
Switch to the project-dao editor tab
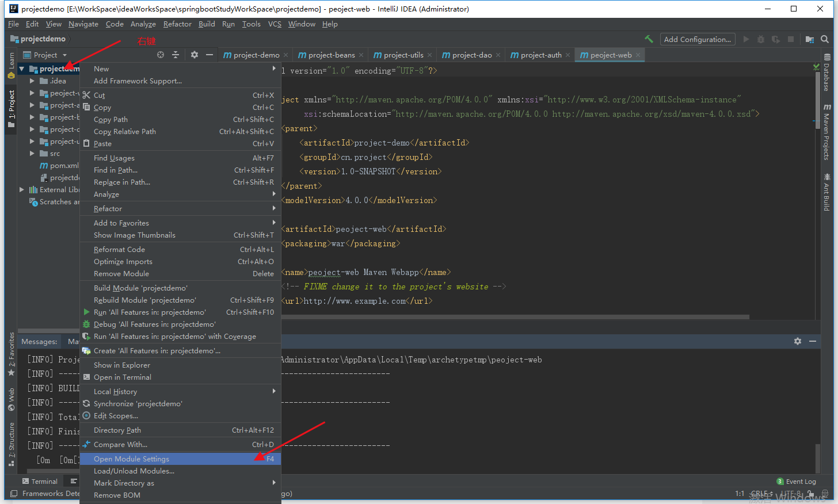pyautogui.click(x=471, y=55)
